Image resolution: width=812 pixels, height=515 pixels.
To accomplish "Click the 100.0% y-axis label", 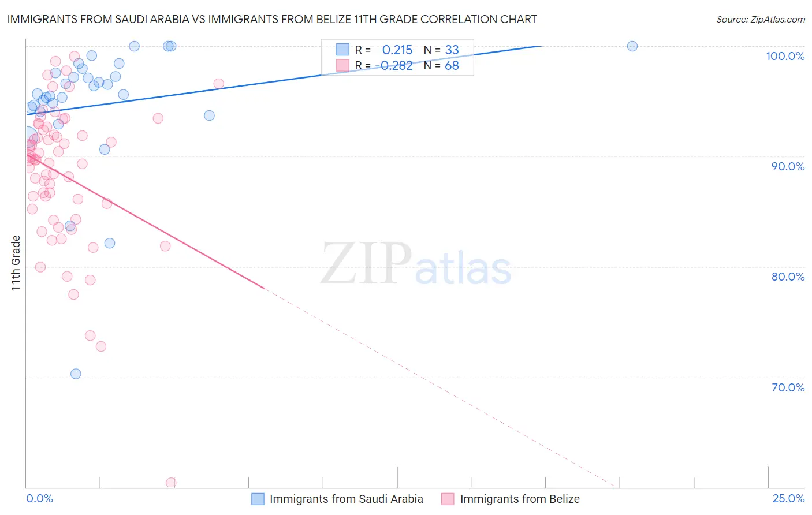I will click(785, 56).
